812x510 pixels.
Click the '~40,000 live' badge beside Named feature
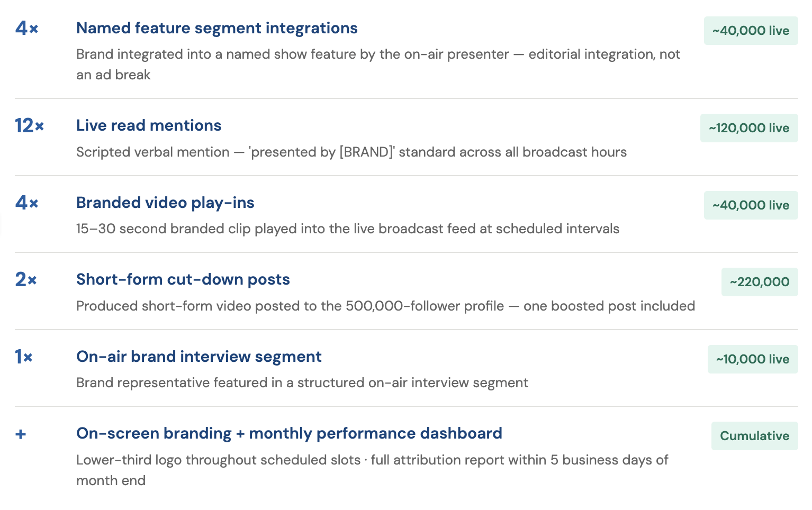click(751, 31)
